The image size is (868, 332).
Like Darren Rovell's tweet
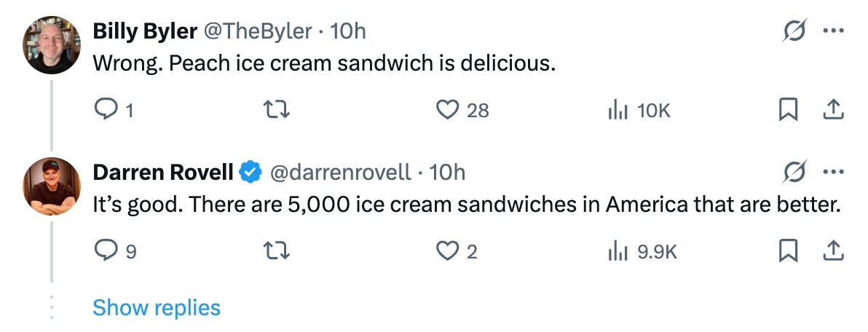(x=446, y=251)
